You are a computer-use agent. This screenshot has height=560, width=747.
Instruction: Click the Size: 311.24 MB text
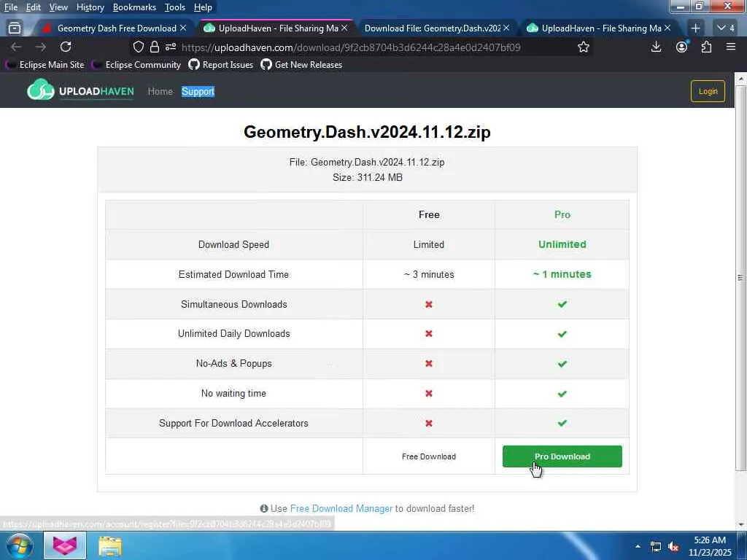[x=368, y=177]
